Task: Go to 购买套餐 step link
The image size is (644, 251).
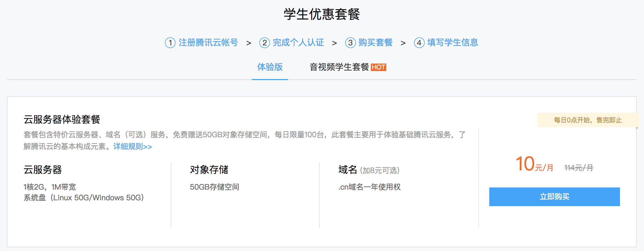Action: coord(375,42)
